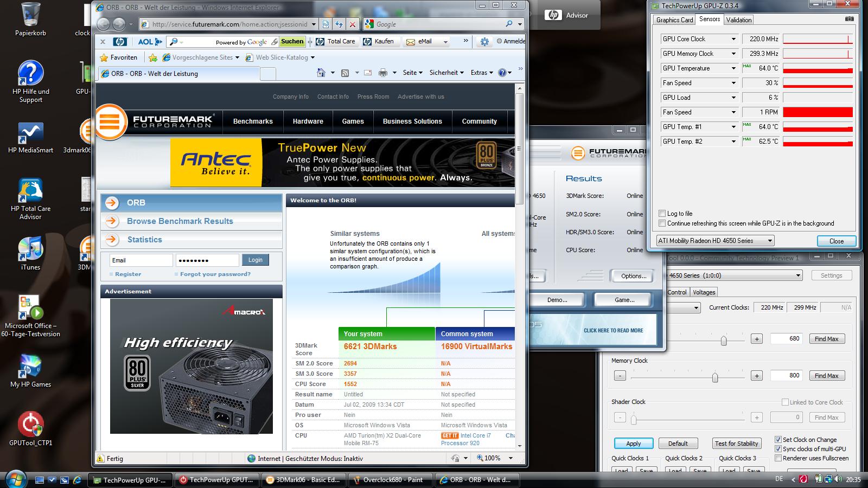868x488 pixels.
Task: Click the GPU-Z screenshot camera icon
Action: coord(849,20)
